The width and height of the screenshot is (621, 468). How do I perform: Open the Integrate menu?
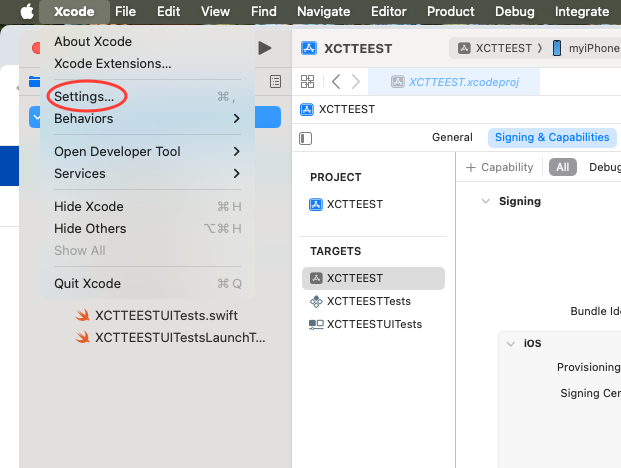click(x=582, y=11)
